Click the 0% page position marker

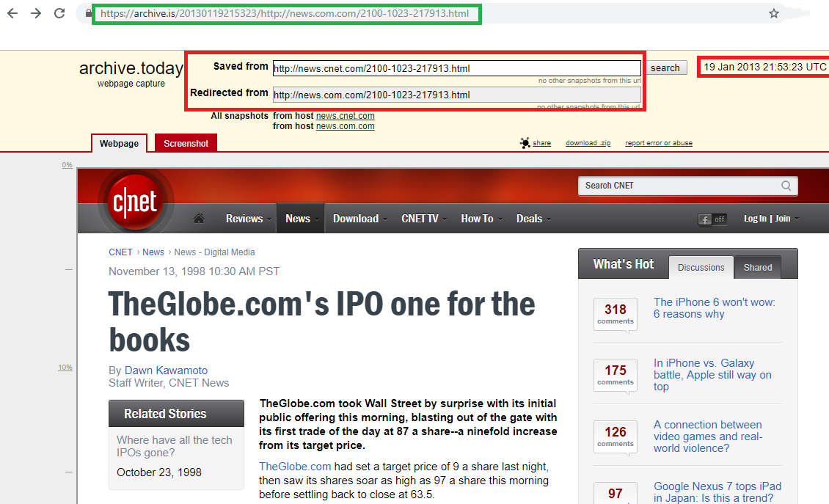click(67, 165)
